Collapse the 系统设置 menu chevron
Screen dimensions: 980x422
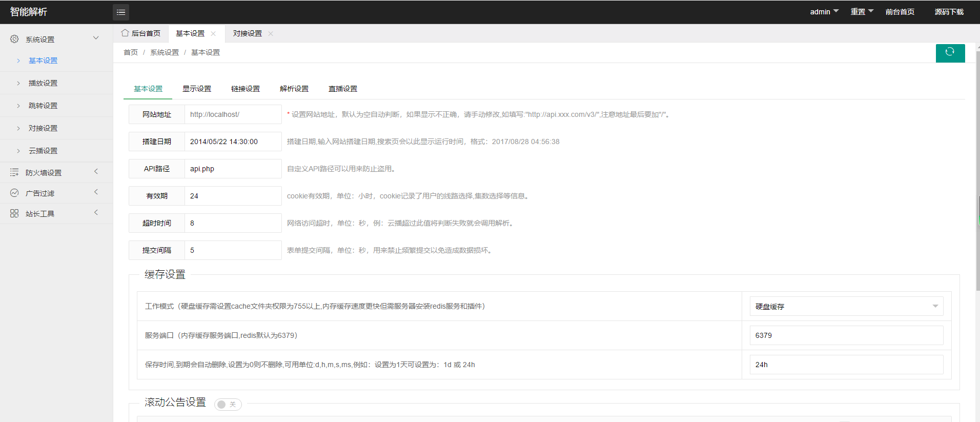(96, 38)
